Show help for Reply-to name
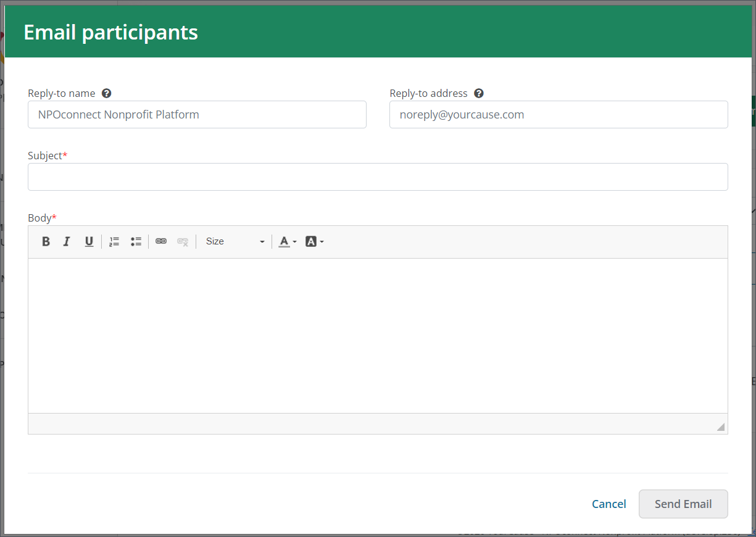This screenshot has height=537, width=756. click(x=107, y=93)
